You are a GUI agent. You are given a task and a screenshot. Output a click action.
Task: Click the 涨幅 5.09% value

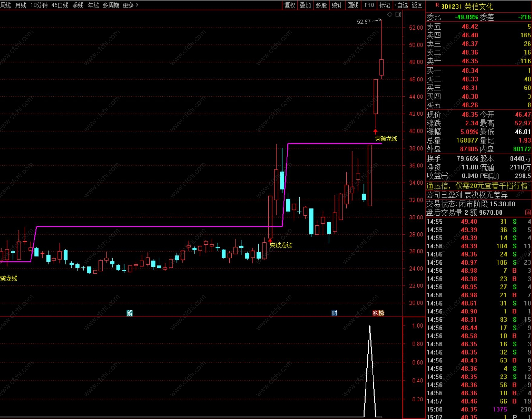pyautogui.click(x=469, y=132)
